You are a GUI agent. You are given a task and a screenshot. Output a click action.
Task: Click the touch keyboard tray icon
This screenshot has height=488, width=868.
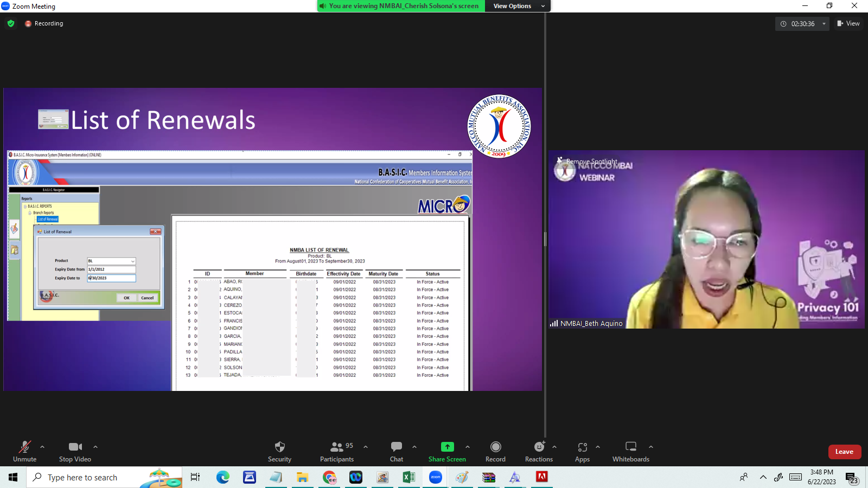(x=796, y=477)
